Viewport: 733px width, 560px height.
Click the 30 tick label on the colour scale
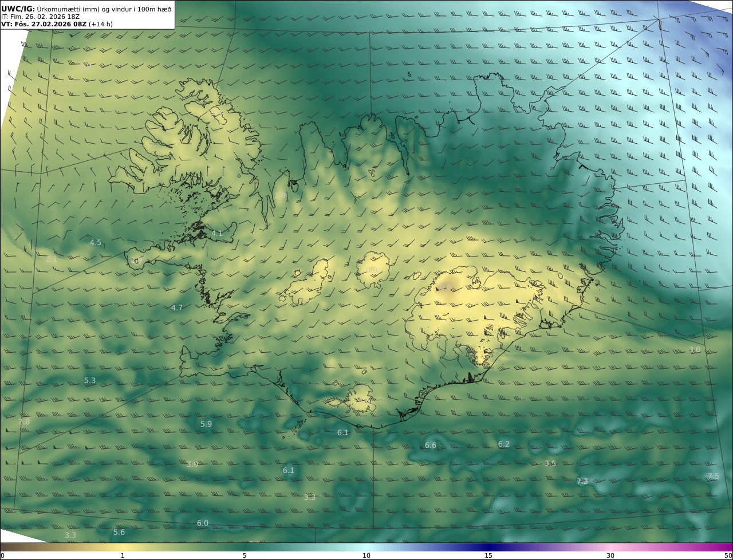click(x=610, y=556)
